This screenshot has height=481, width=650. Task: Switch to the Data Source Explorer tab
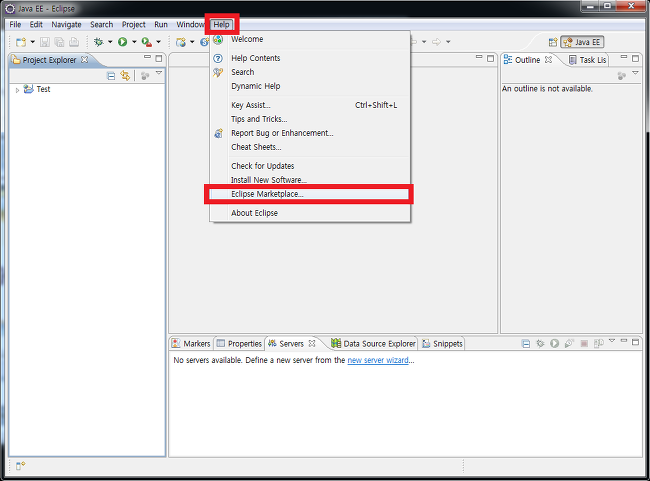coord(373,344)
